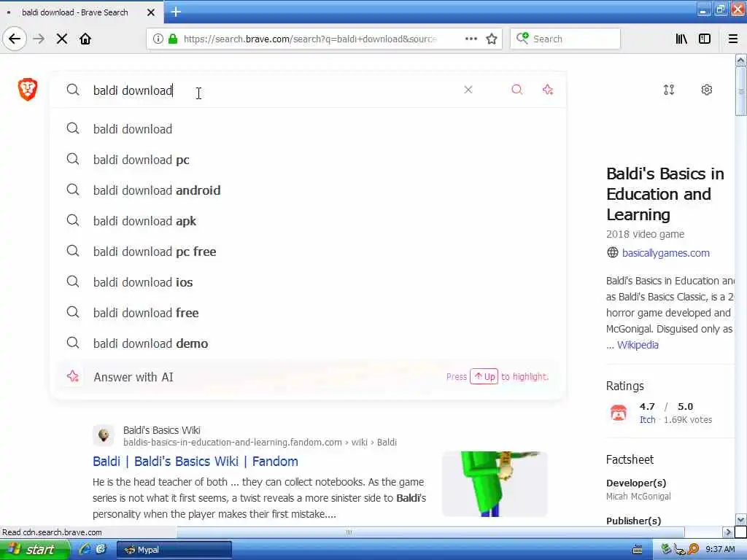The image size is (747, 560).
Task: Click the fandom.com result URL breadcrumb
Action: [260, 443]
